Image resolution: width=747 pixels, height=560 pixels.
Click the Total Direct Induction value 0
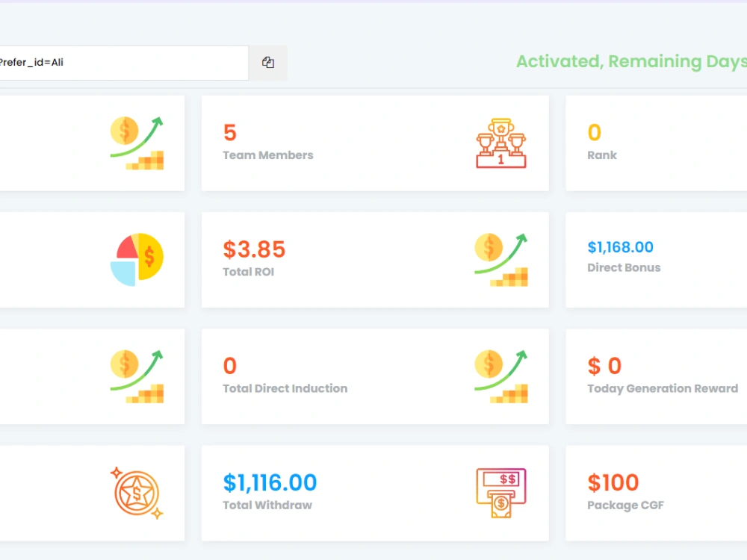[229, 366]
